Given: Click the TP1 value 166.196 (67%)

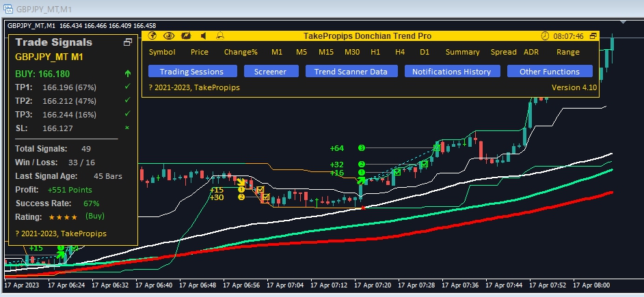Looking at the screenshot, I should [x=70, y=87].
